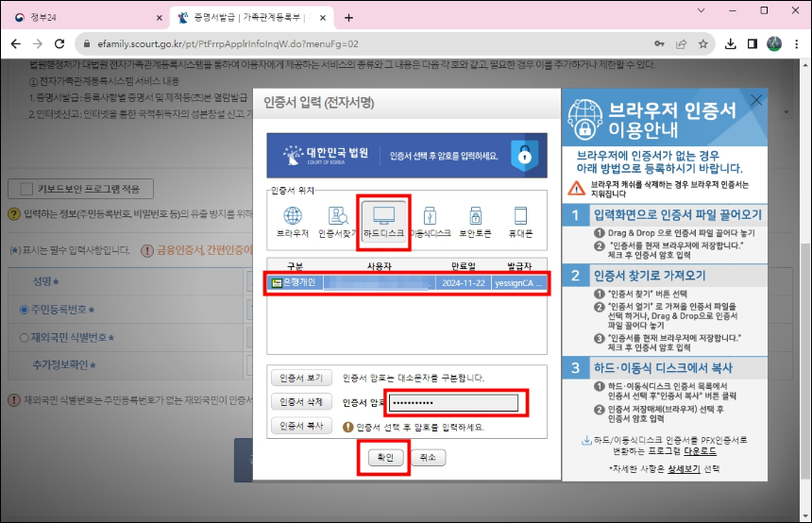Select the 은행개인 certificate row
812x523 pixels.
pyautogui.click(x=407, y=282)
